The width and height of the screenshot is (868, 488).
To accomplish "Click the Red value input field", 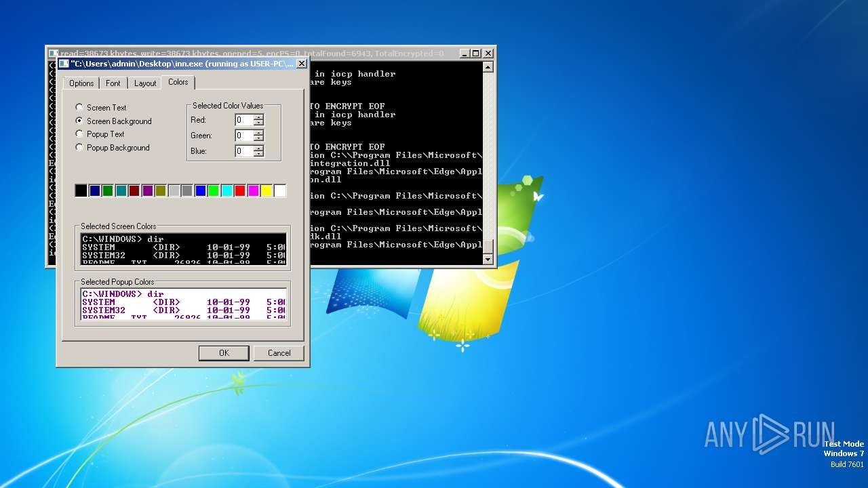I will coord(244,120).
